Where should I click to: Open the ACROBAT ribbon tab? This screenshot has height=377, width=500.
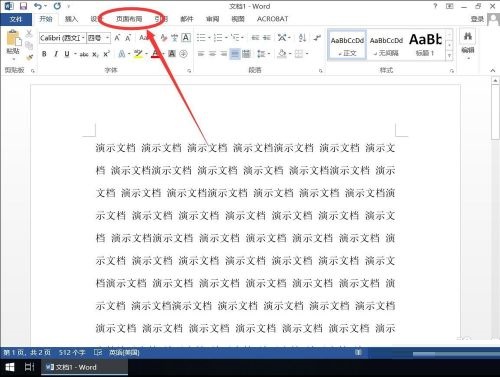pyautogui.click(x=272, y=19)
